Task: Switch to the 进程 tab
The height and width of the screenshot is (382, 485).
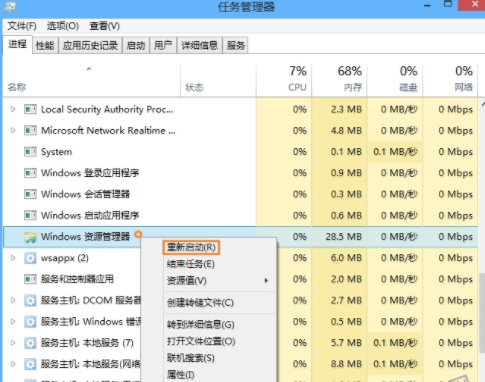Action: pyautogui.click(x=17, y=44)
